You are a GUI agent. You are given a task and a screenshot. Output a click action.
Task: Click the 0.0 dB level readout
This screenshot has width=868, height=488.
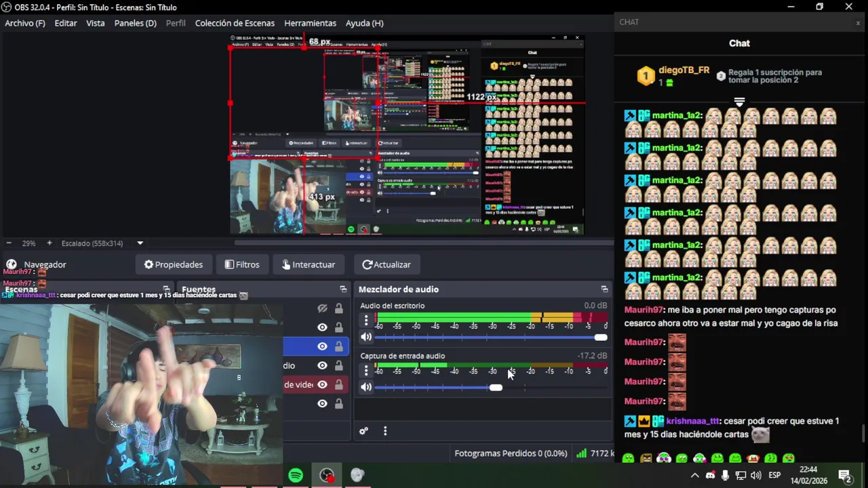pos(595,306)
